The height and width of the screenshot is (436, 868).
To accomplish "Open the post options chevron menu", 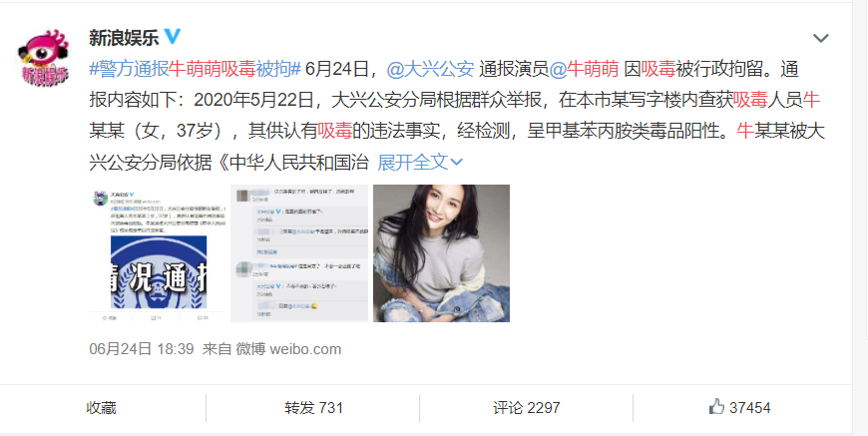I will [820, 38].
